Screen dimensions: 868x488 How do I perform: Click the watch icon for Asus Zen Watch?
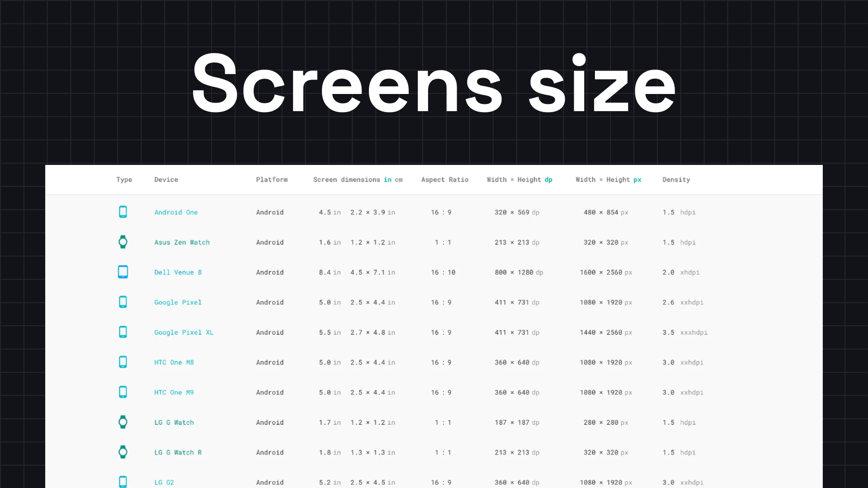(x=123, y=242)
